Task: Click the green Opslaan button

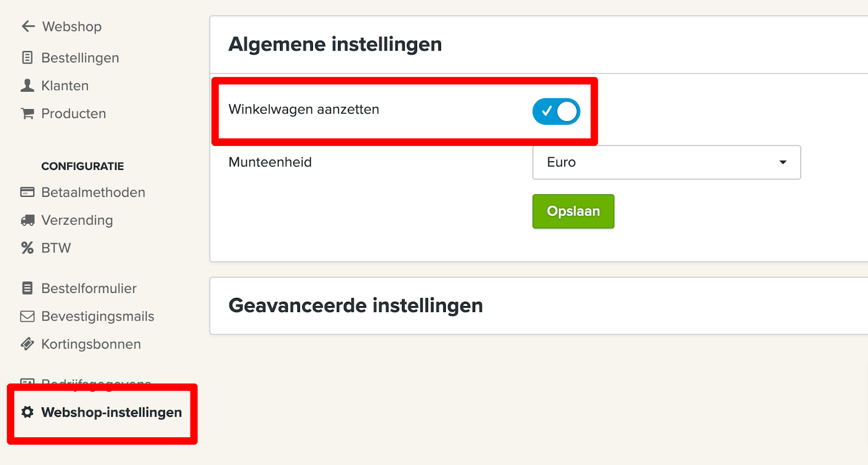Action: click(573, 211)
